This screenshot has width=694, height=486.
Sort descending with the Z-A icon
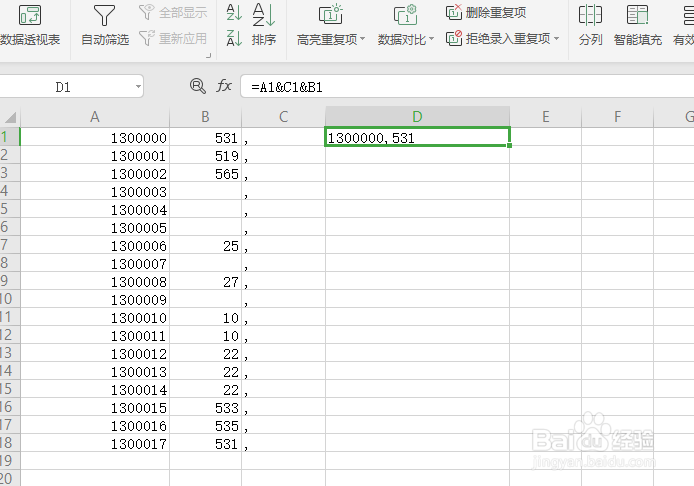[234, 38]
